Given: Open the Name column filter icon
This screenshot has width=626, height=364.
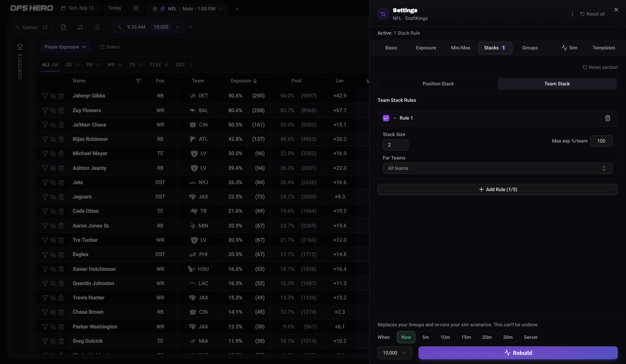Looking at the screenshot, I should tap(138, 81).
